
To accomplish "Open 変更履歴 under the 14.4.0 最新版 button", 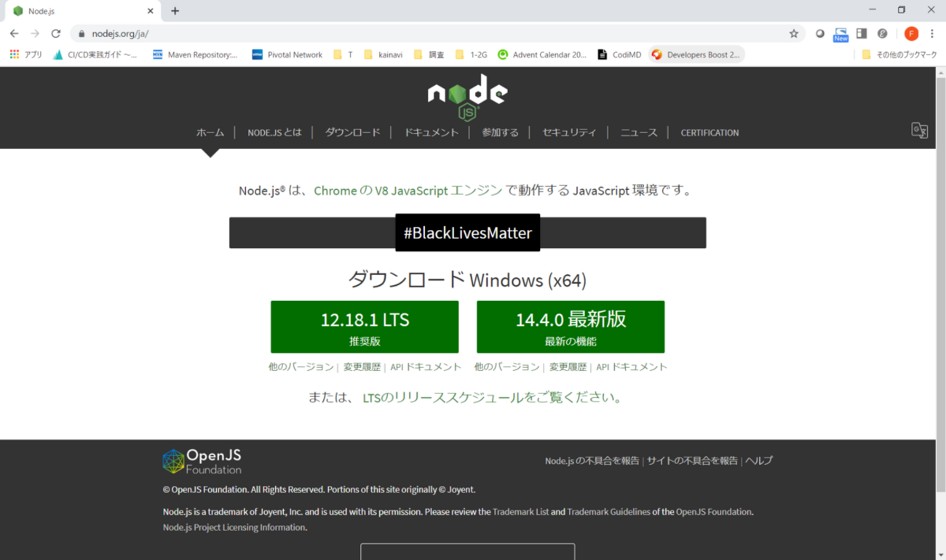I will click(x=568, y=367).
